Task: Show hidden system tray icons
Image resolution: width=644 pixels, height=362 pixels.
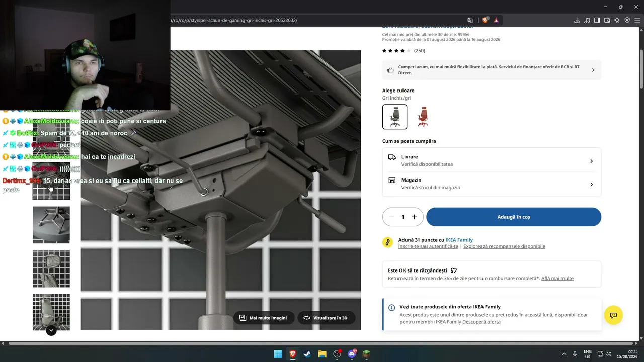Action: [x=563, y=354]
